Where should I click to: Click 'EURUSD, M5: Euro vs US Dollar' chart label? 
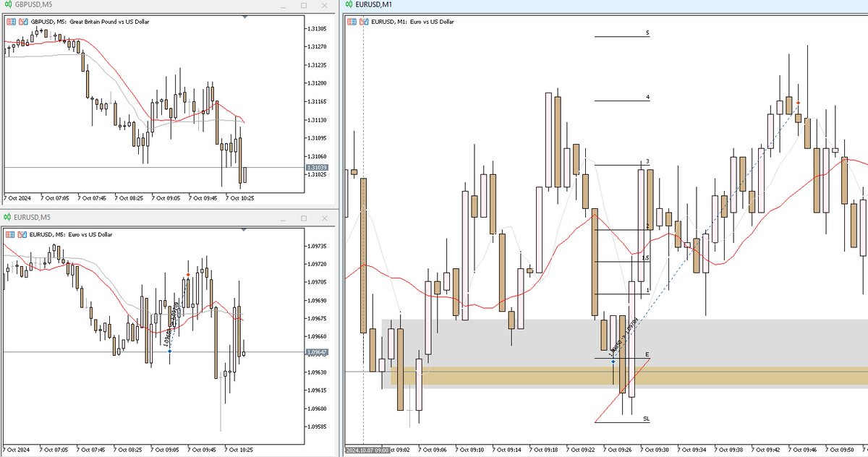[x=71, y=234]
